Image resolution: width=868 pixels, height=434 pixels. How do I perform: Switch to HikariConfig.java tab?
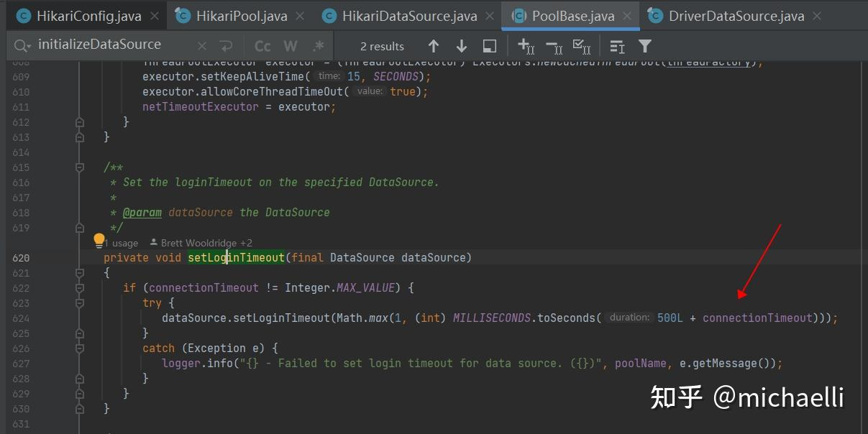(x=79, y=16)
